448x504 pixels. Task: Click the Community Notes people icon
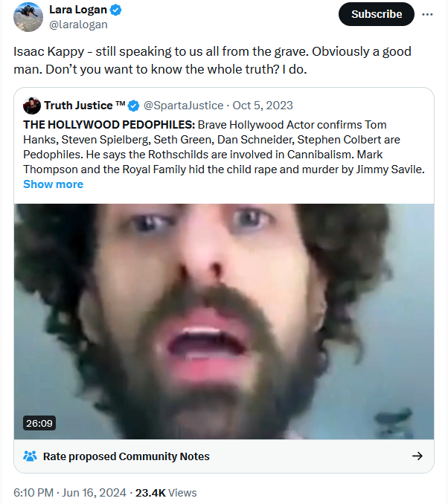pos(30,456)
